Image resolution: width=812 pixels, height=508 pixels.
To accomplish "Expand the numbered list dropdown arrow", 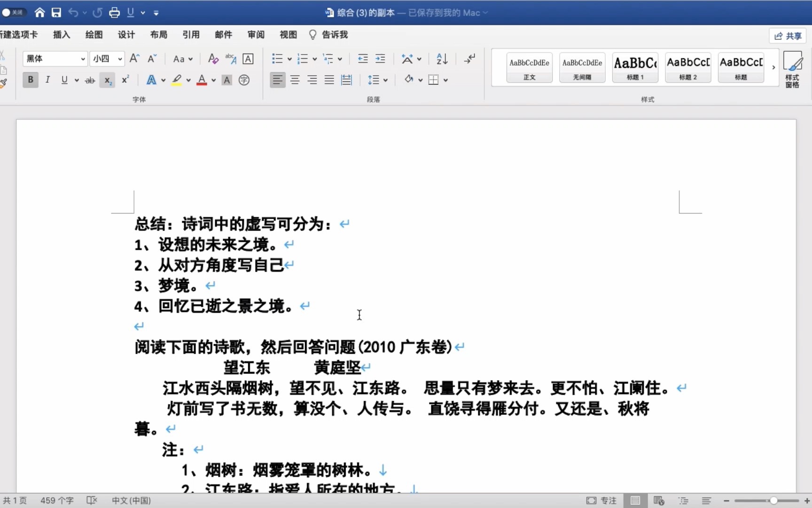I will point(314,59).
